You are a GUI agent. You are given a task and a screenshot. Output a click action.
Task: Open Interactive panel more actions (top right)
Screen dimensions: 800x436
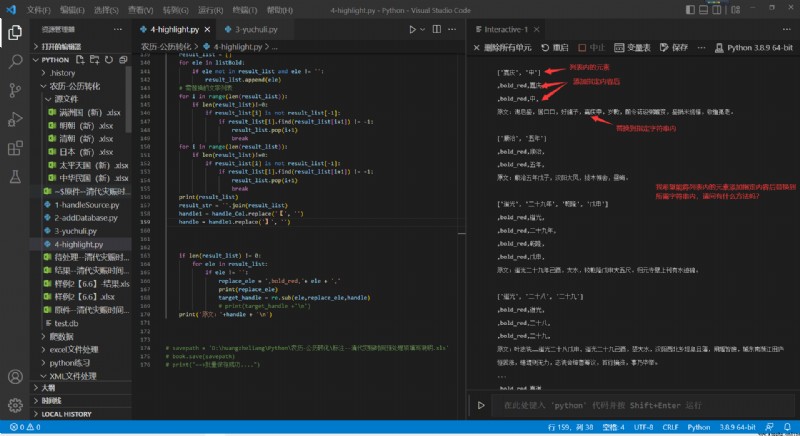coord(786,30)
